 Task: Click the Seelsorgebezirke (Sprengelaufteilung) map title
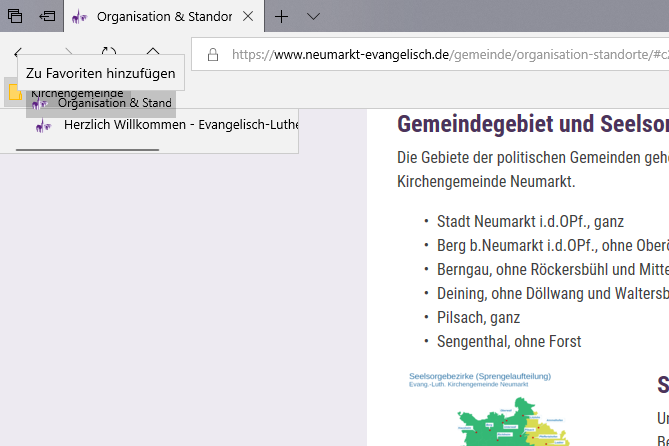480,376
